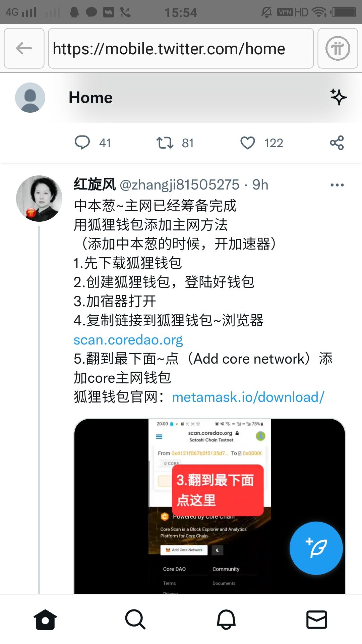Open Search tab in bottom navigation

(135, 620)
